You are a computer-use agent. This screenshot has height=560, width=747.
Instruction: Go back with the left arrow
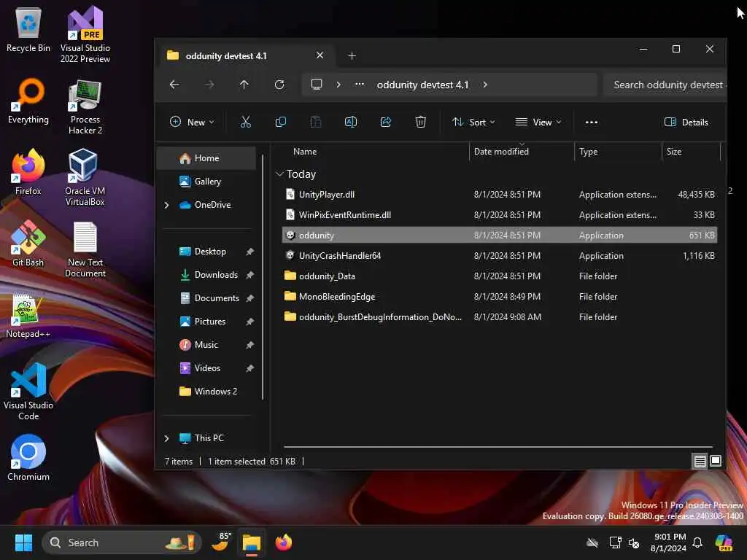174,85
